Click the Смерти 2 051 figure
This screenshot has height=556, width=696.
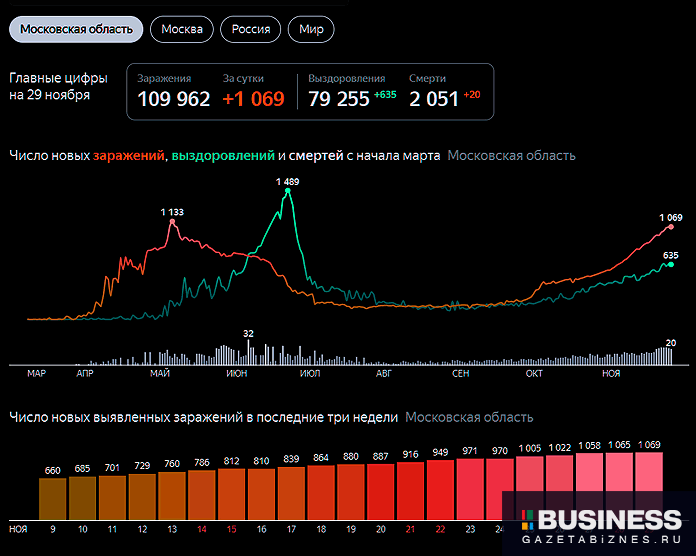(434, 98)
